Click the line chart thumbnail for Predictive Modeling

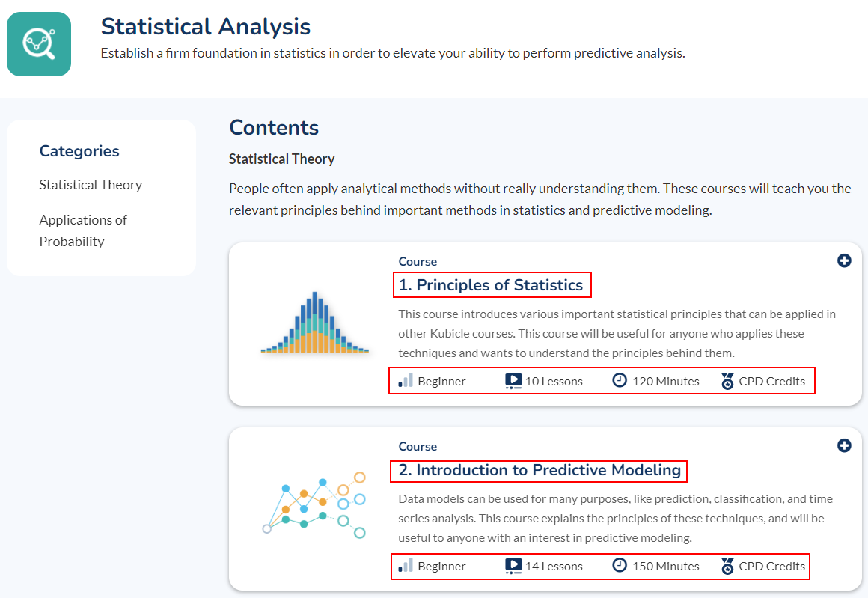[x=314, y=504]
